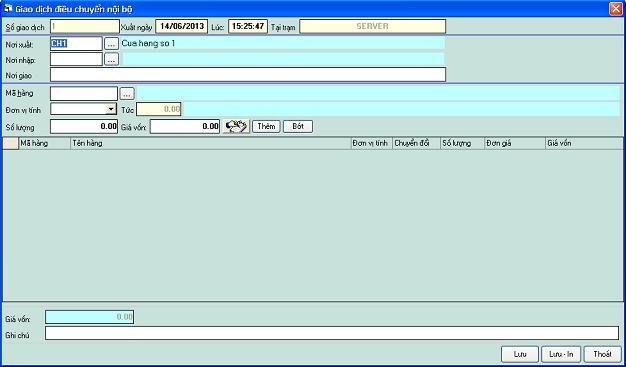This screenshot has width=626, height=367.
Task: Click the grid row selector corner cell
Action: pos(11,143)
